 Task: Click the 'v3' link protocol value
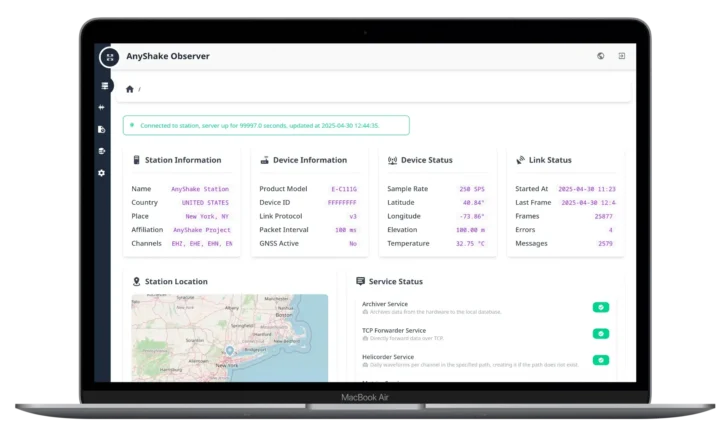coord(353,216)
